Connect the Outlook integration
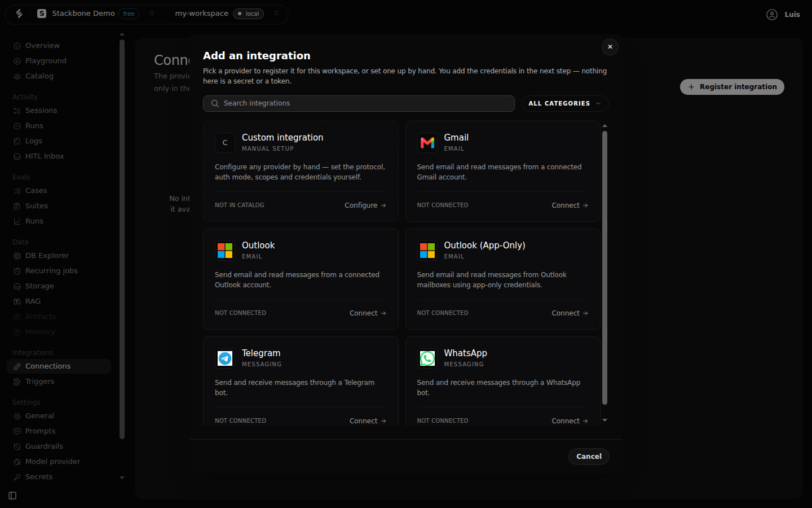The height and width of the screenshot is (508, 812). point(368,313)
